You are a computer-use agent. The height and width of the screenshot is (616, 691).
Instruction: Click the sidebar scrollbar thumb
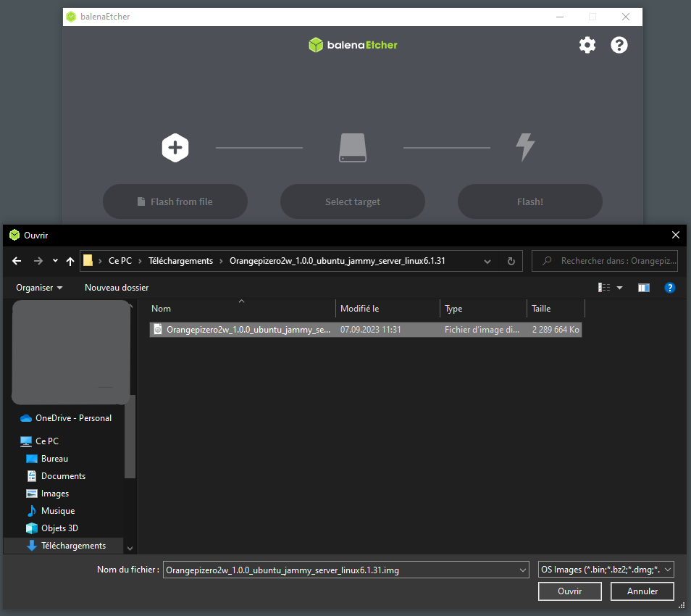[x=130, y=436]
